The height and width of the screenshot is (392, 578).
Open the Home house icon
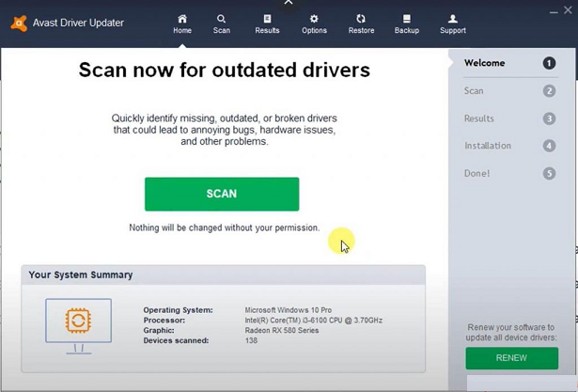(x=182, y=19)
